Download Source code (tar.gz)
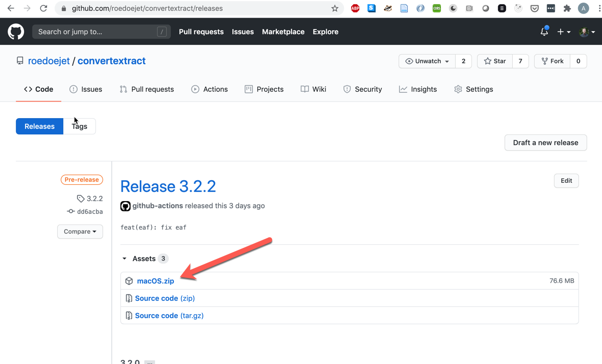The height and width of the screenshot is (364, 602). [169, 316]
